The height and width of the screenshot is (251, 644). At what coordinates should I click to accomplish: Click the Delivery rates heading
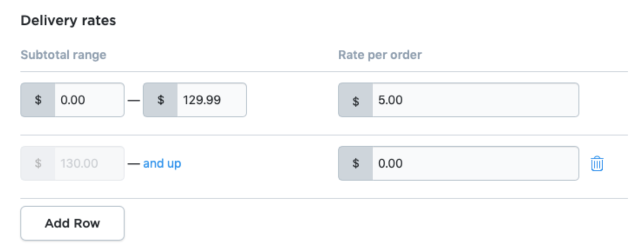tap(68, 20)
